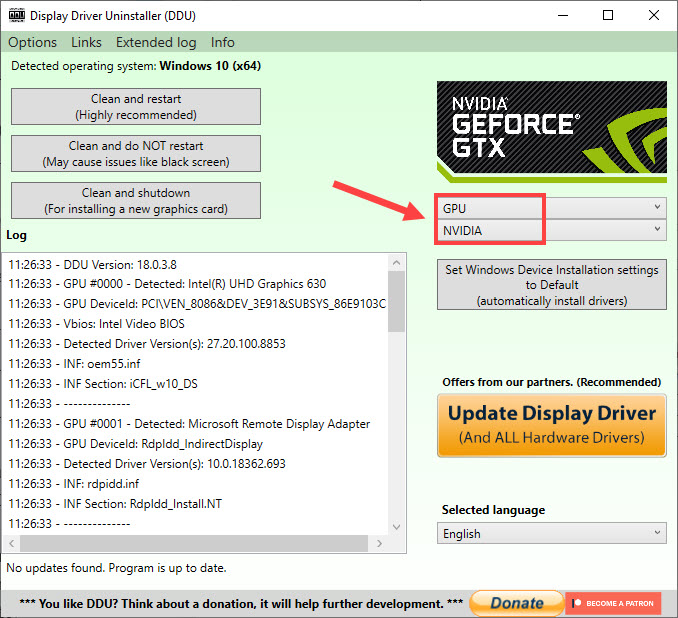Click the DDU app icon in title bar
Screen dimensions: 678x618
click(x=16, y=16)
